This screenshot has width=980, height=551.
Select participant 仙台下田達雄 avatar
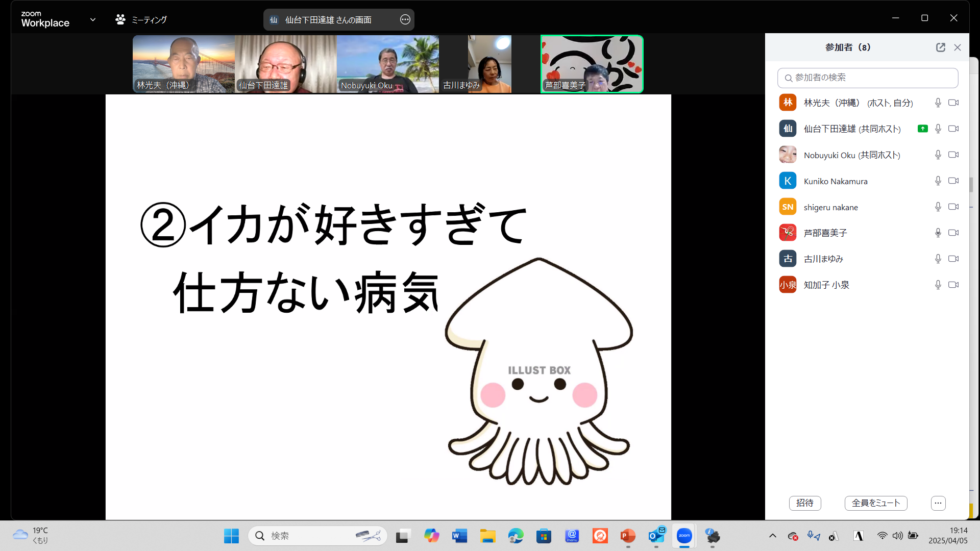[788, 129]
